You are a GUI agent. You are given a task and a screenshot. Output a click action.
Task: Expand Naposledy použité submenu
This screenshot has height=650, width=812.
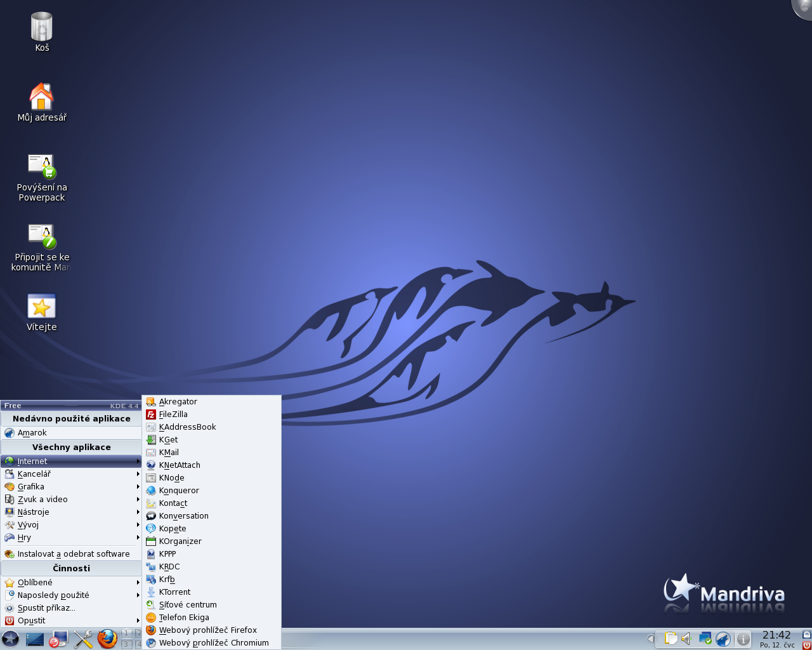pos(71,595)
